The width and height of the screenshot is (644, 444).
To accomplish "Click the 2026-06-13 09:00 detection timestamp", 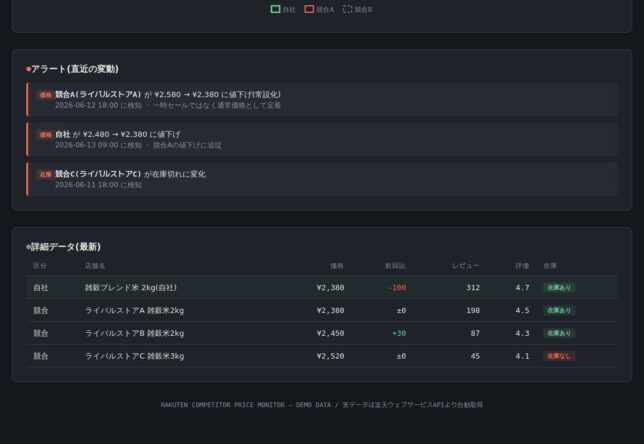I will click(87, 145).
